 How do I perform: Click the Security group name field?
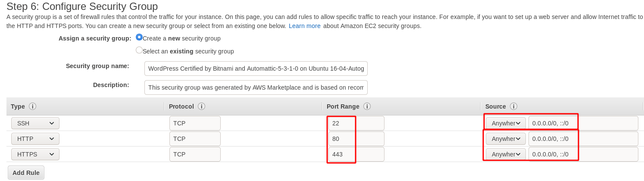tap(256, 69)
